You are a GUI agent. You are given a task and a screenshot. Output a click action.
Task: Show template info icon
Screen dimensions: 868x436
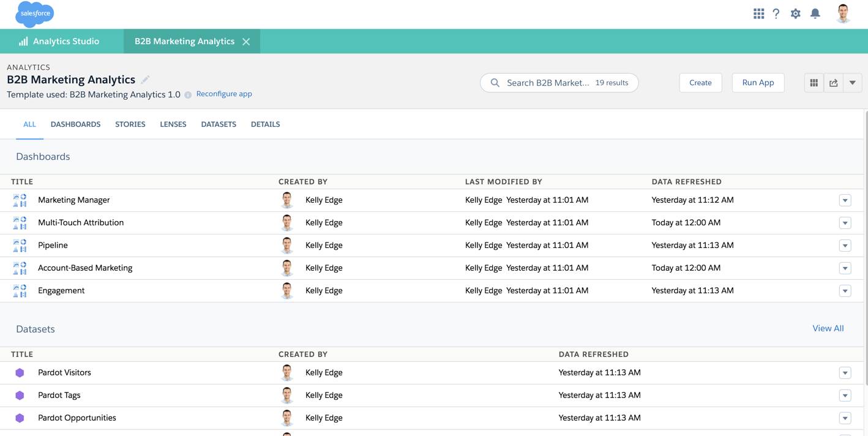click(188, 95)
